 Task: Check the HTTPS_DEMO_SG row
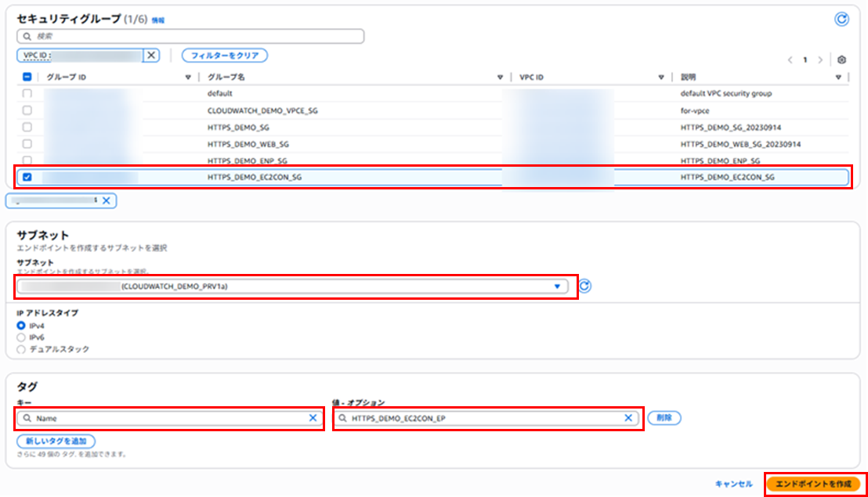(27, 127)
